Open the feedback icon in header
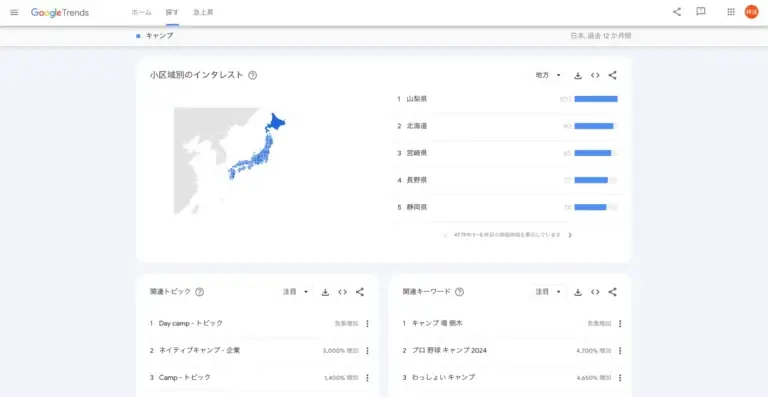Viewport: 768px width, 397px height. point(701,12)
